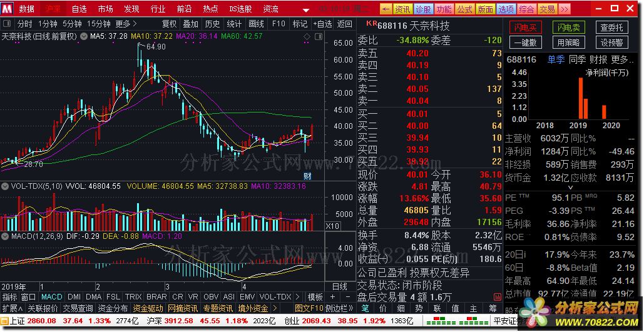Viewport: 644px width, 332px height.
Task: Click the X10 volume scale multiplier
Action: (333, 226)
